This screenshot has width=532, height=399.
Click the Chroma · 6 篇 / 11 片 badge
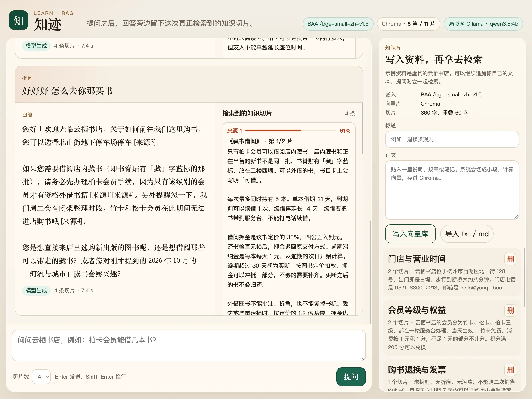[408, 24]
